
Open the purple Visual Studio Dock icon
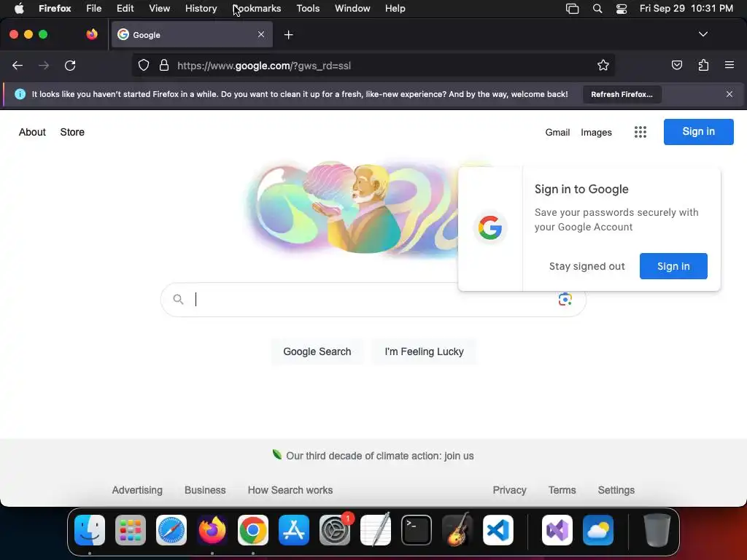[557, 530]
